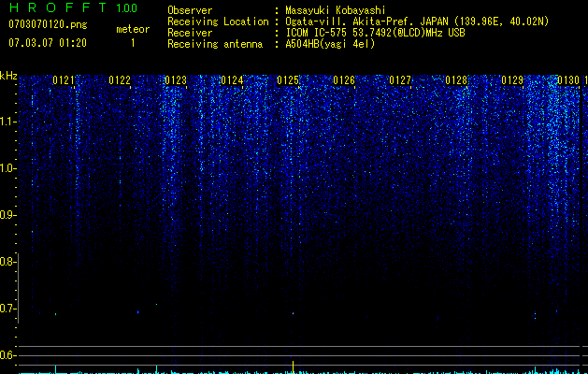Click the yellow intensity spike below 0125
The width and height of the screenshot is (588, 374).
point(293,367)
